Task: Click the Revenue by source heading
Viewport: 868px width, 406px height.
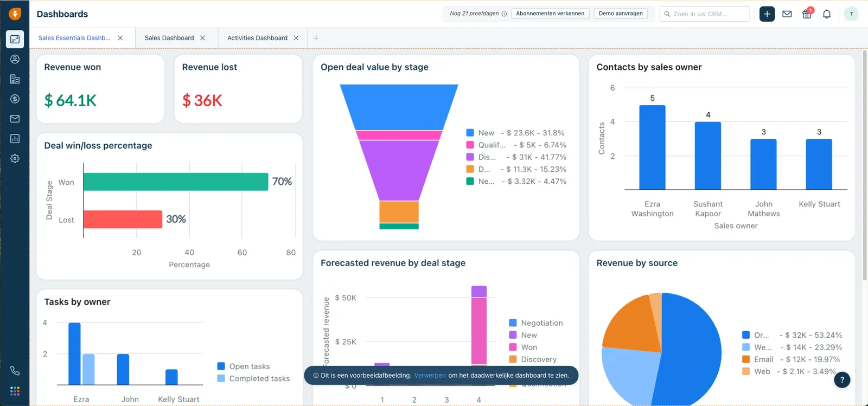Action: coord(637,263)
